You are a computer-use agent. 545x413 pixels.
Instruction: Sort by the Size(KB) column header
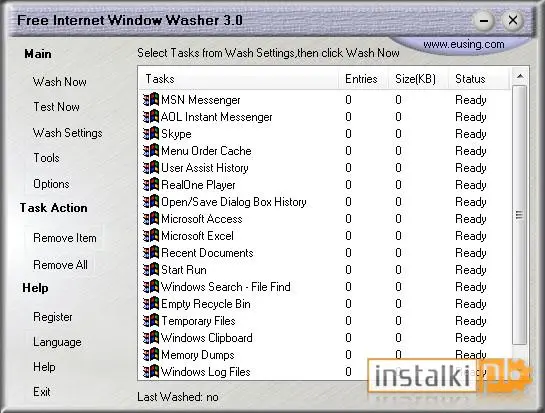coord(417,79)
